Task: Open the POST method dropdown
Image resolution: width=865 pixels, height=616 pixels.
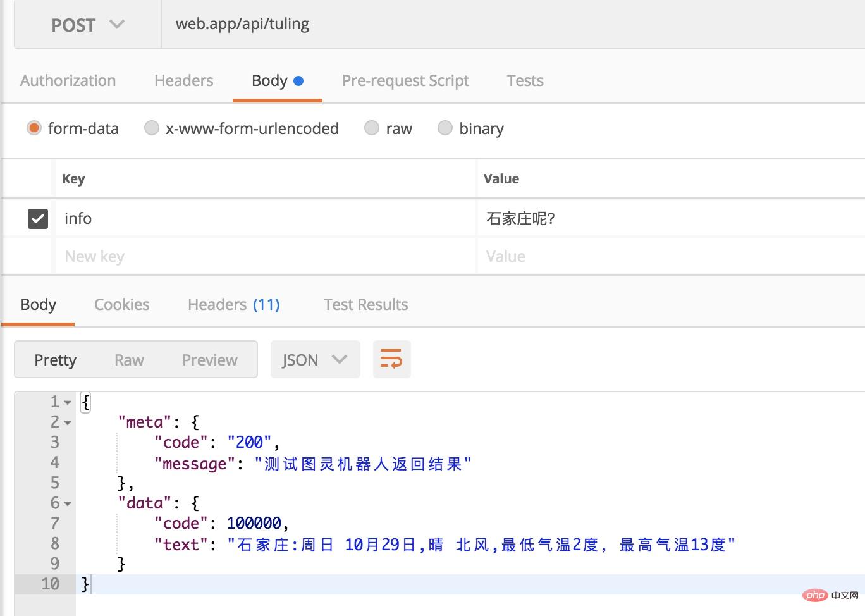Action: [88, 25]
